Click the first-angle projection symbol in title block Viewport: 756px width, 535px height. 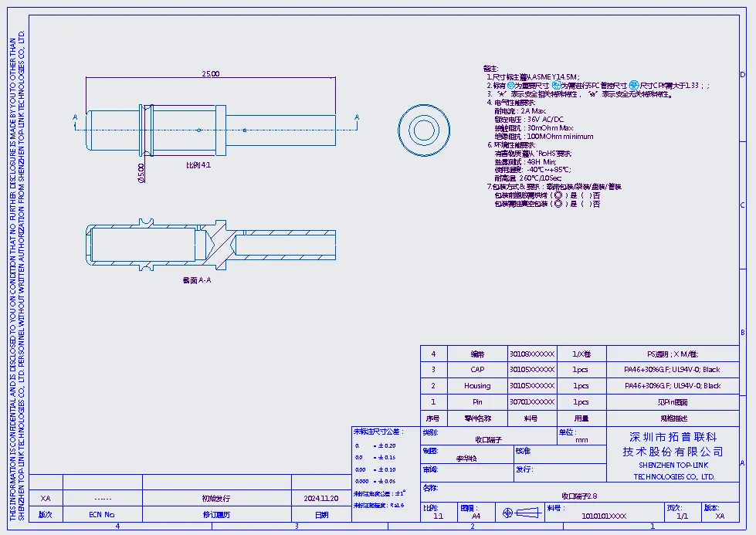pos(518,513)
